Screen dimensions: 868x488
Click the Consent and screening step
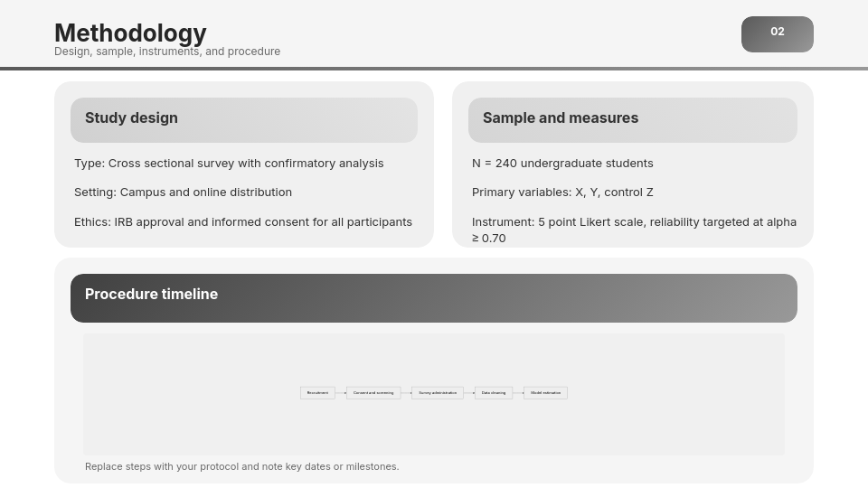coord(373,393)
